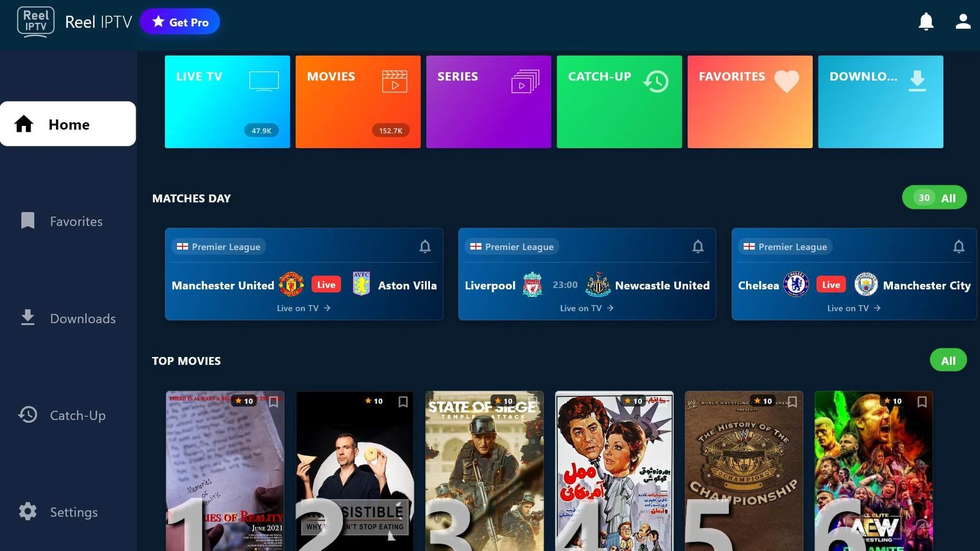Expand the full Top Movies list
This screenshot has height=551, width=980.
tap(948, 360)
